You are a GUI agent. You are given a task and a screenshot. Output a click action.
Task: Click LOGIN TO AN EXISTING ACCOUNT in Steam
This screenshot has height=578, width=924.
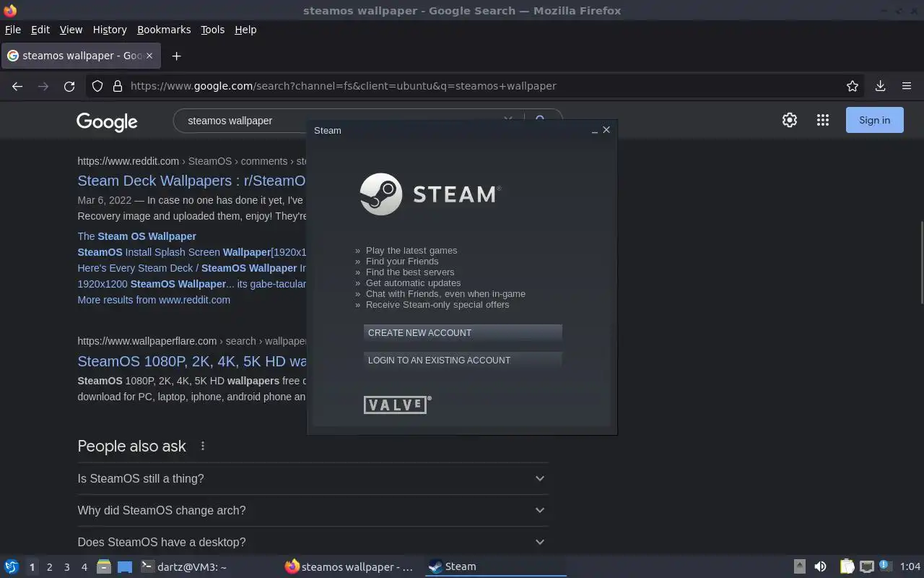463,360
